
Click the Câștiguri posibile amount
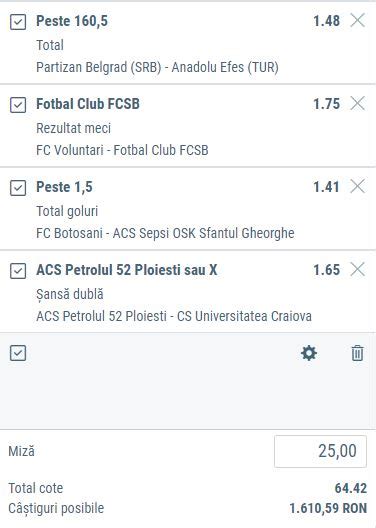point(328,508)
